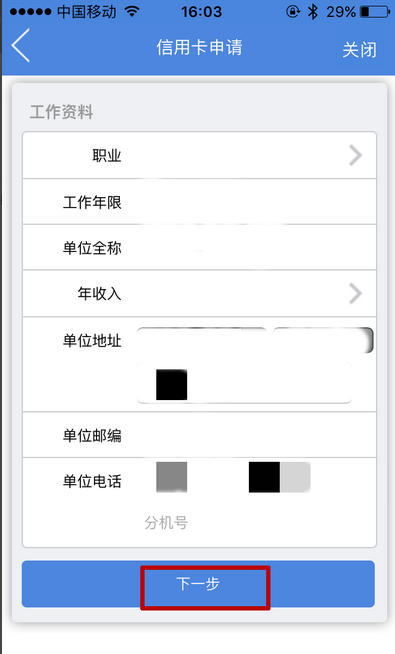Tap the 单位邮编 input field
The width and height of the screenshot is (395, 654).
[249, 435]
